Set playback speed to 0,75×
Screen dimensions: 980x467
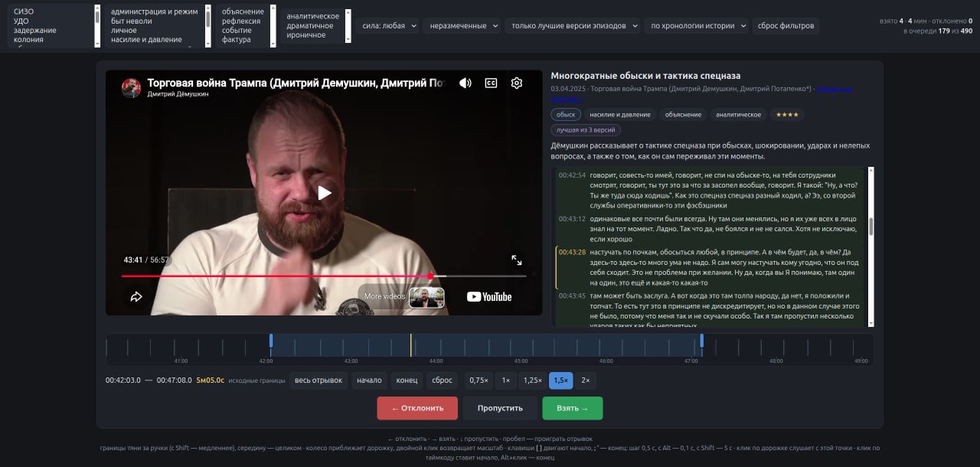pyautogui.click(x=479, y=380)
